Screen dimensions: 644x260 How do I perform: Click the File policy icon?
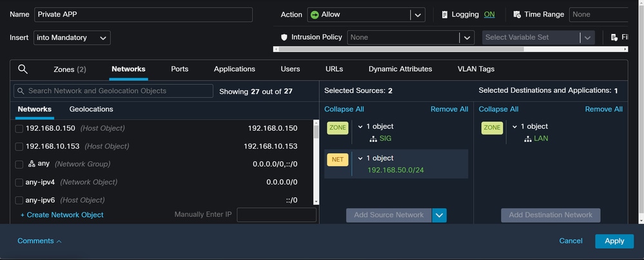(x=614, y=37)
